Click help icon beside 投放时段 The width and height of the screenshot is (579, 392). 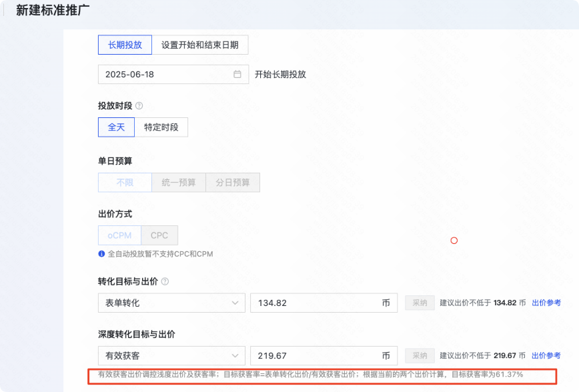click(x=139, y=106)
